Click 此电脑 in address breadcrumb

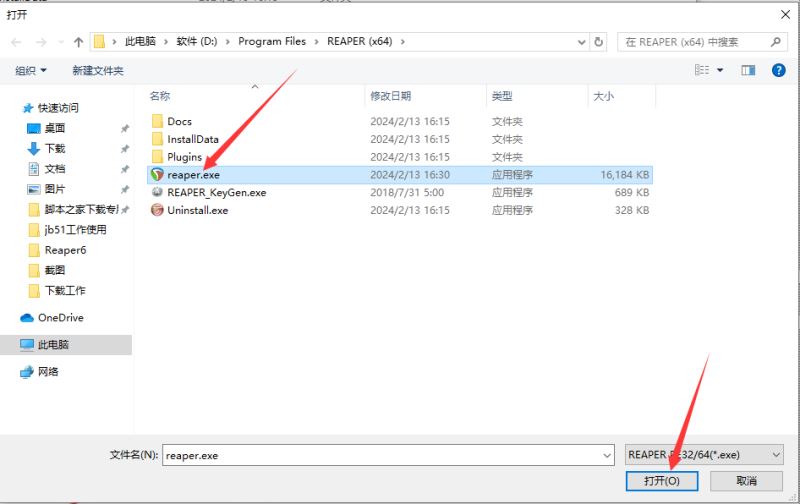140,41
